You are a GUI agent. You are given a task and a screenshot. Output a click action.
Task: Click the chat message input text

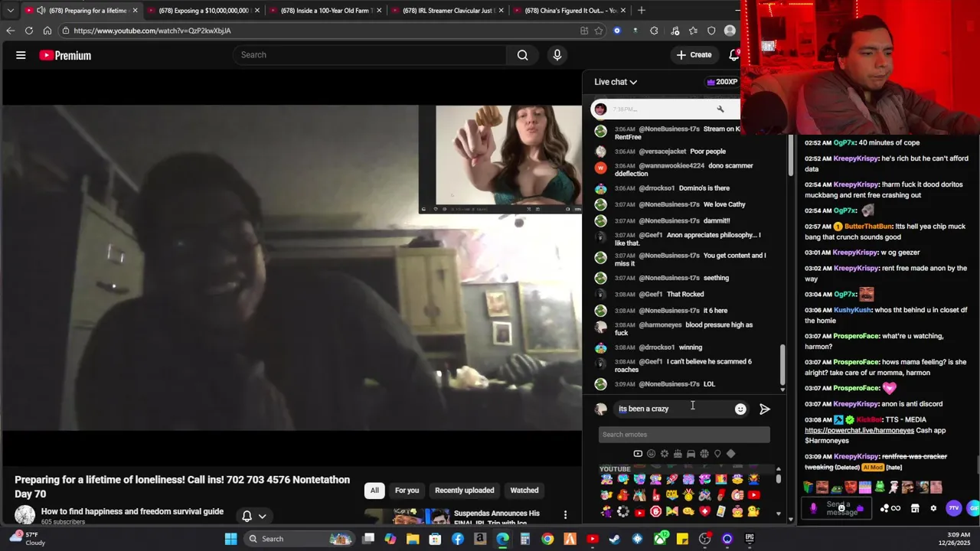coord(643,409)
